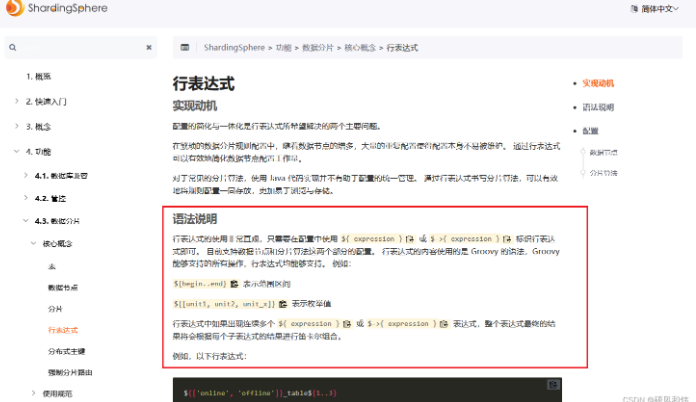This screenshot has height=402, width=696.
Task: Collapse the 核心概念 chevron in sidebar
Action: tap(34, 243)
